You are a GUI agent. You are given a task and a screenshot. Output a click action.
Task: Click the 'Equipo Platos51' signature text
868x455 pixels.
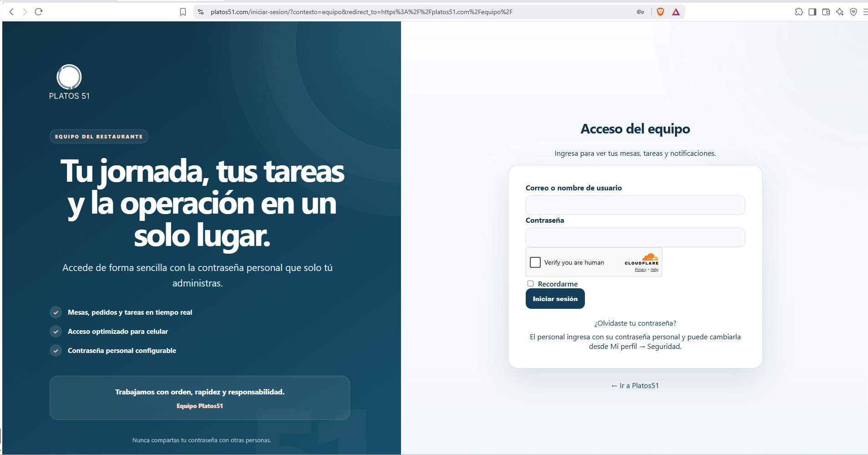(200, 406)
